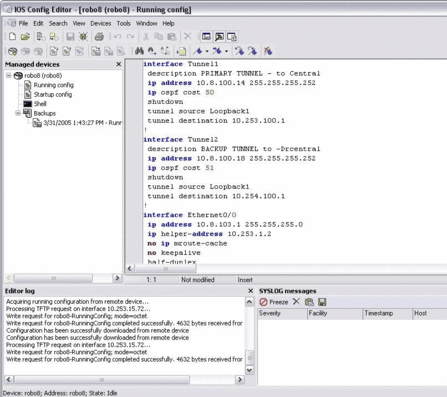447x397 pixels.
Task: Click the Managed devices horizontal scrollbar thumb
Action: pyautogui.click(x=53, y=278)
